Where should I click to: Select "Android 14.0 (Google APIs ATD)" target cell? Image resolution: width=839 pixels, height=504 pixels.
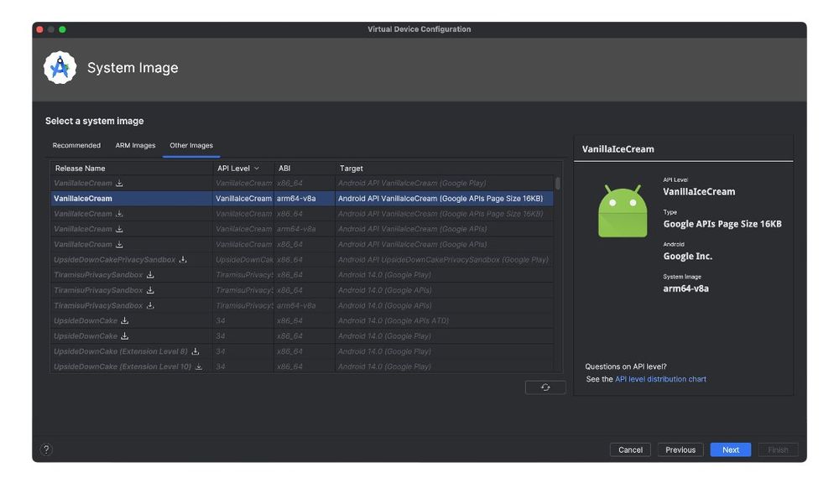[393, 320]
